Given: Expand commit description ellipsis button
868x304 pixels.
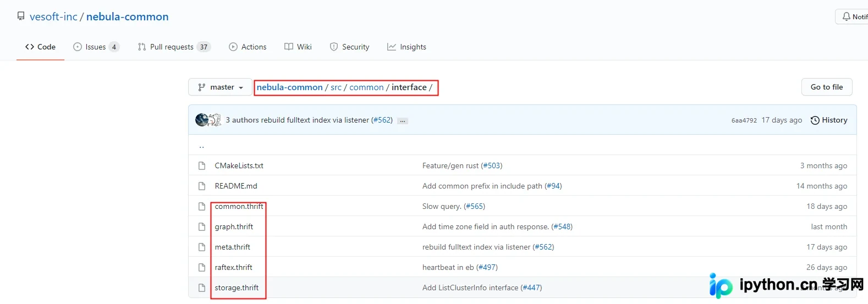Looking at the screenshot, I should (x=403, y=120).
